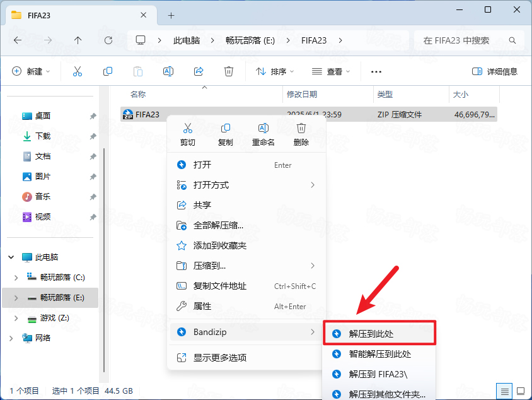The height and width of the screenshot is (400, 532).
Task: Click 畅玩部落 (E:) breadcrumb in address bar
Action: click(x=250, y=40)
